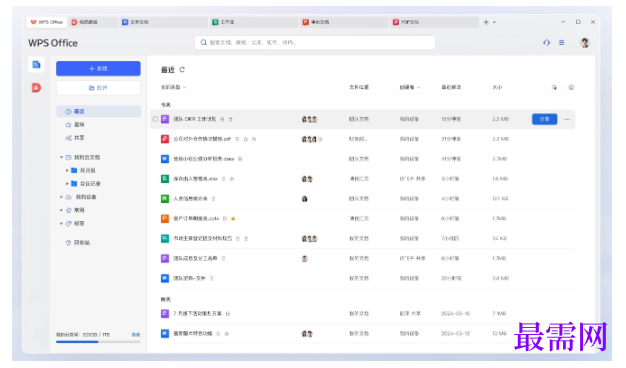626x368 pixels.
Task: Click the collaborator avatars in the 13 MB row
Action: point(307,334)
